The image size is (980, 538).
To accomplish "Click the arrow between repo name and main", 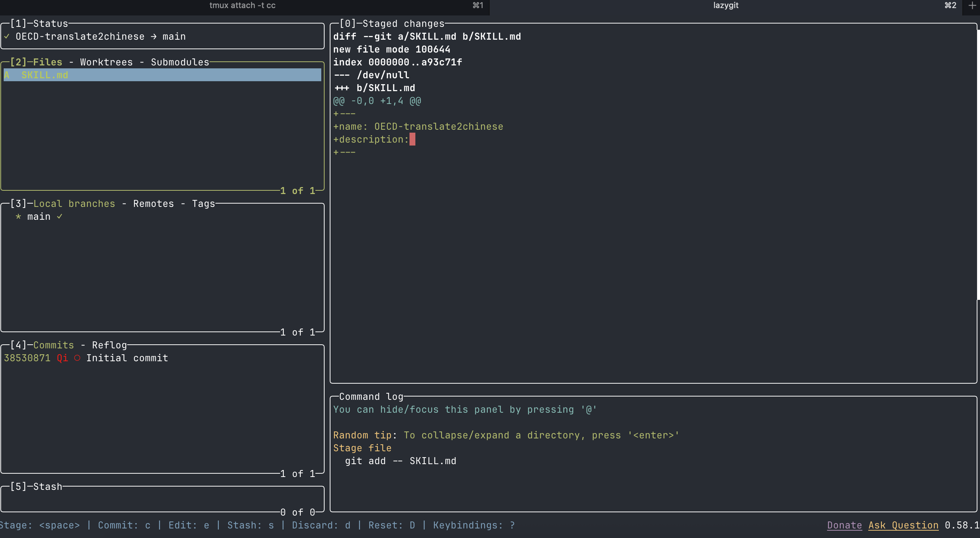I will [x=153, y=36].
